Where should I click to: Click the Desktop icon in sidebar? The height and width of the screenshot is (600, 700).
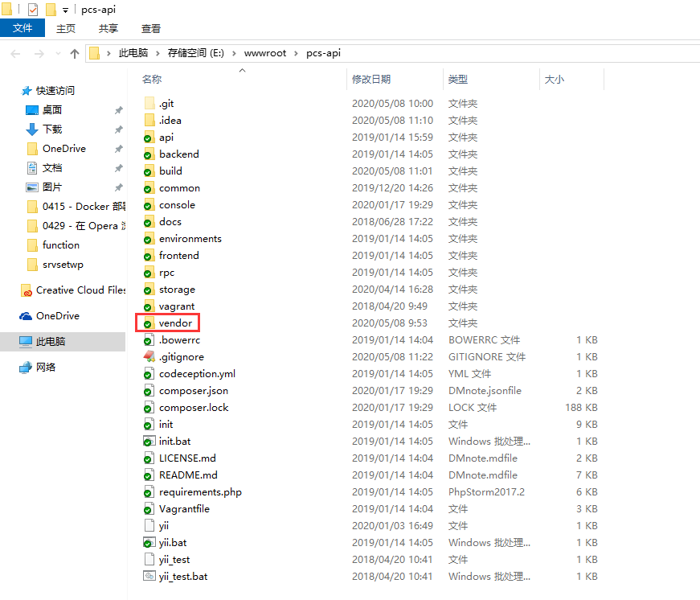[x=32, y=110]
